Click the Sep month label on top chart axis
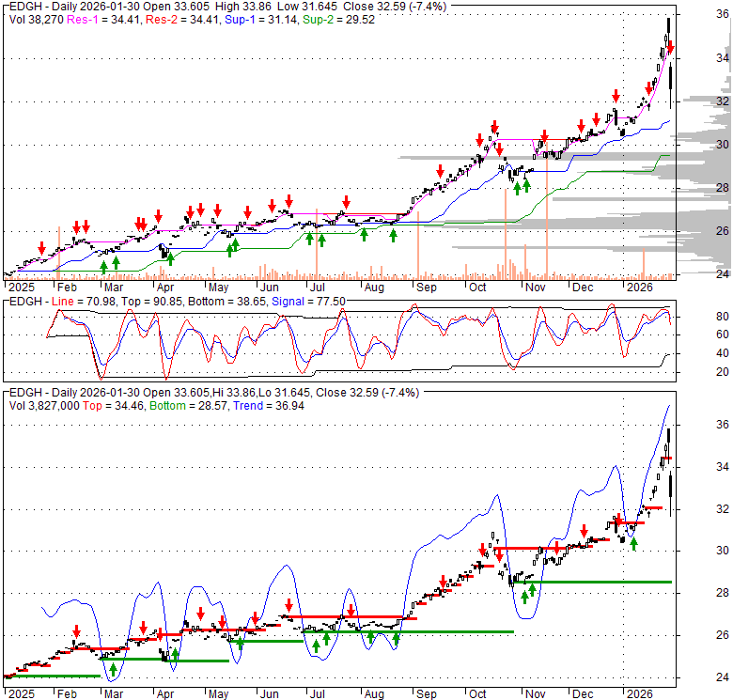 (426, 286)
